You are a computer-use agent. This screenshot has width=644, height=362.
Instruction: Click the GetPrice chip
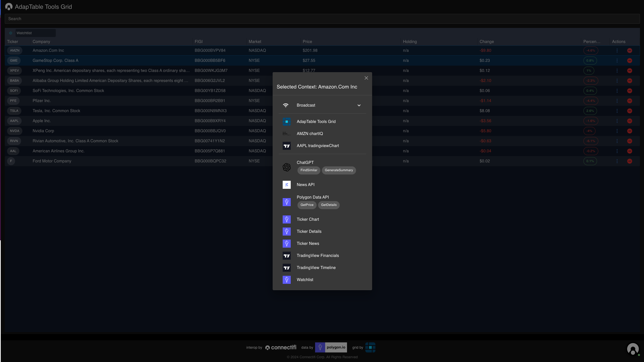tap(307, 205)
